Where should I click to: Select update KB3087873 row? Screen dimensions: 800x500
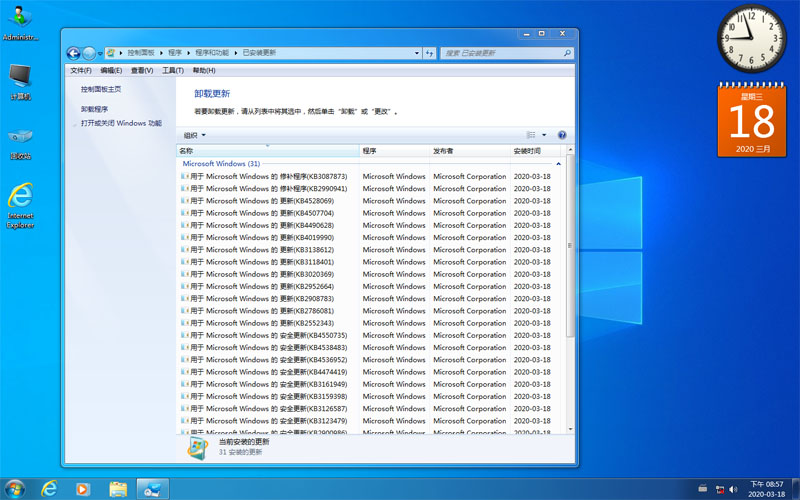[370, 176]
